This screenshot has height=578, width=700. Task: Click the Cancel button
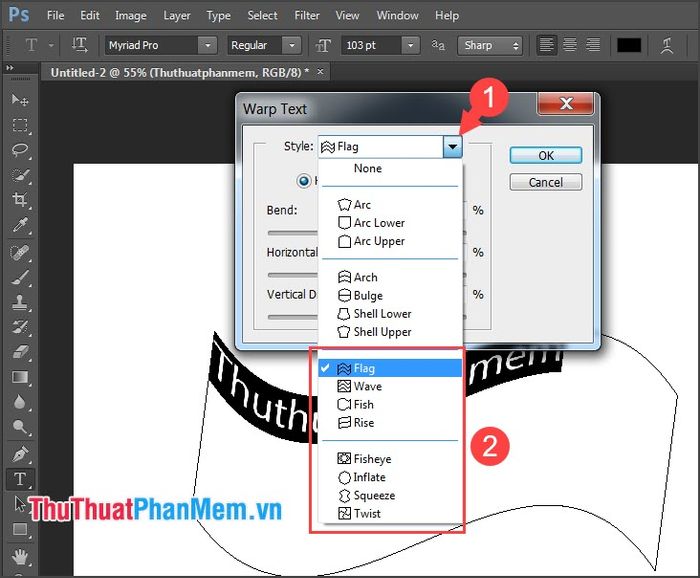[x=545, y=182]
